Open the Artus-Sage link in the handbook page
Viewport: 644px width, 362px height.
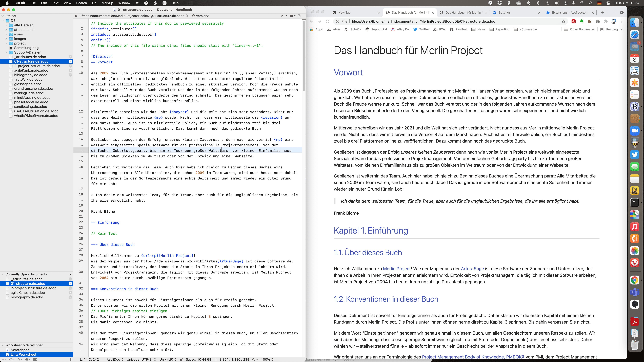(x=472, y=269)
